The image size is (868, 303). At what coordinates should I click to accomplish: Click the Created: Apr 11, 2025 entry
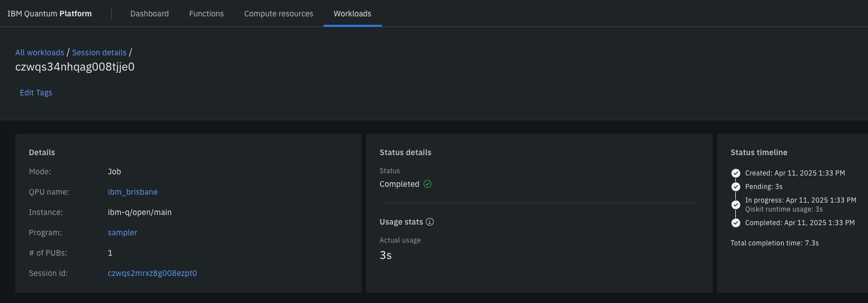coord(795,173)
